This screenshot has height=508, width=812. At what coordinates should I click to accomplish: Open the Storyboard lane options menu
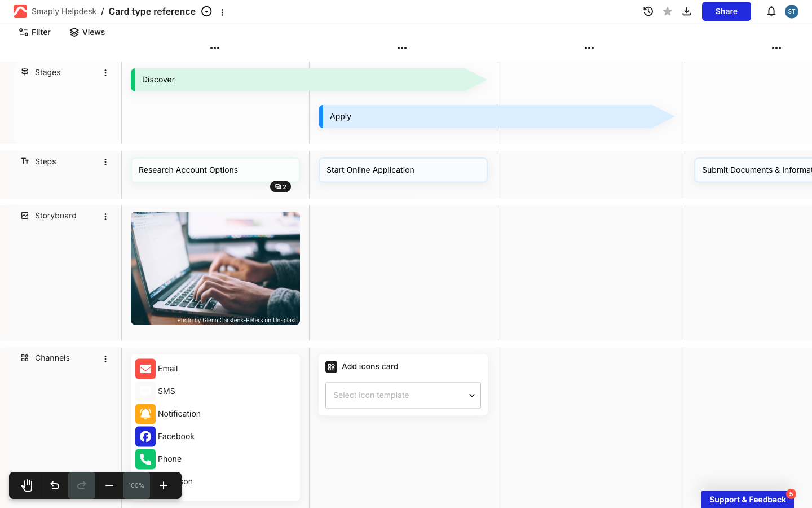pos(105,216)
